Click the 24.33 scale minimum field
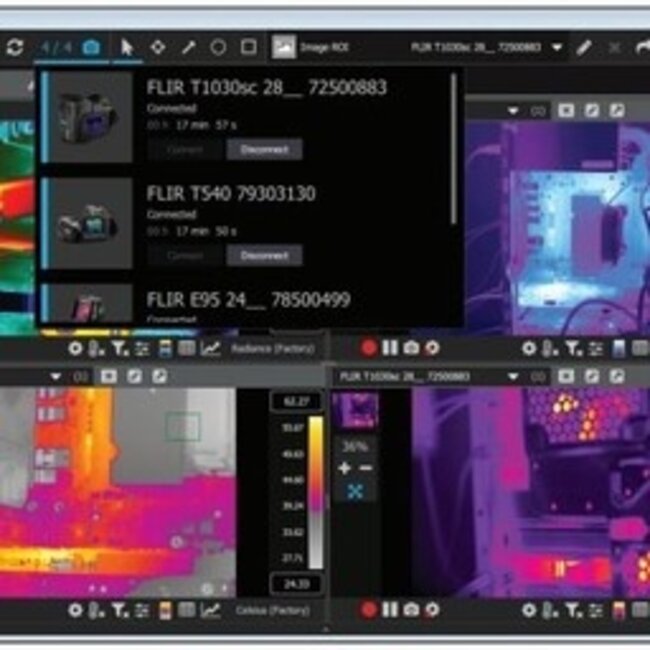 [296, 584]
